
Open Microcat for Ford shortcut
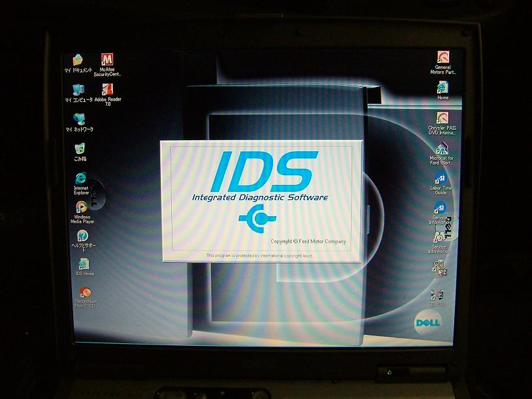(441, 154)
